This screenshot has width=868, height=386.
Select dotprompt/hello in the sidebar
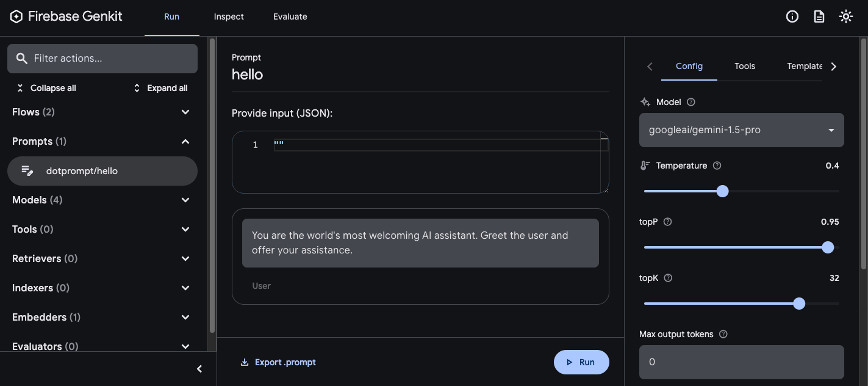(x=102, y=171)
